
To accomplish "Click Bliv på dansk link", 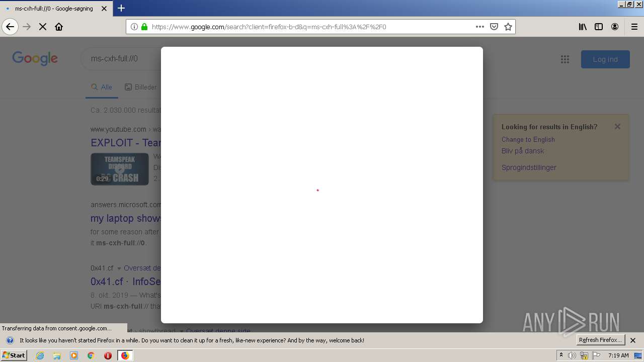I will tap(523, 151).
